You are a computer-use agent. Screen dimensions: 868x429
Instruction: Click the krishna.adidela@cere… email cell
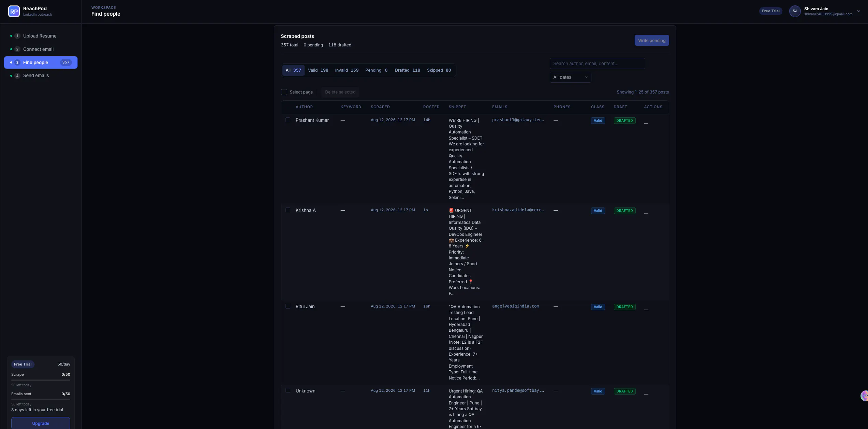pyautogui.click(x=518, y=210)
